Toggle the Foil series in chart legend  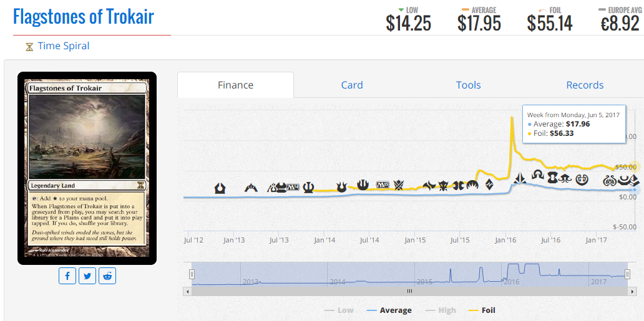click(x=482, y=310)
